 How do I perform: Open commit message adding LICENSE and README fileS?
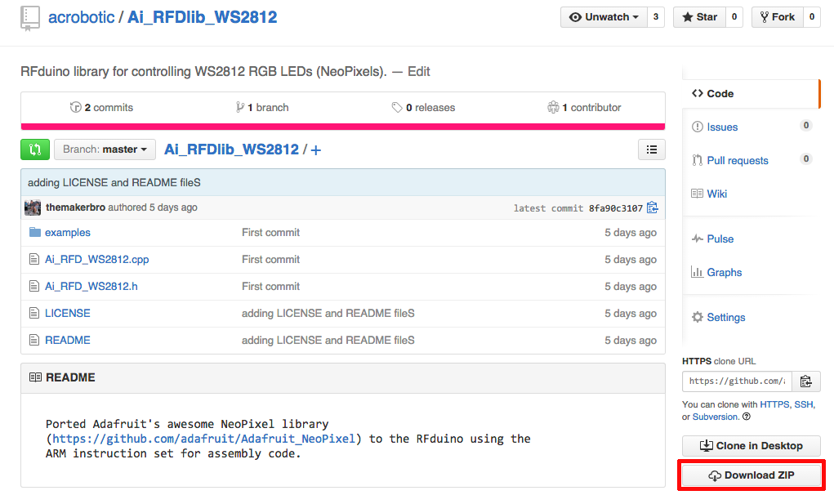[114, 182]
